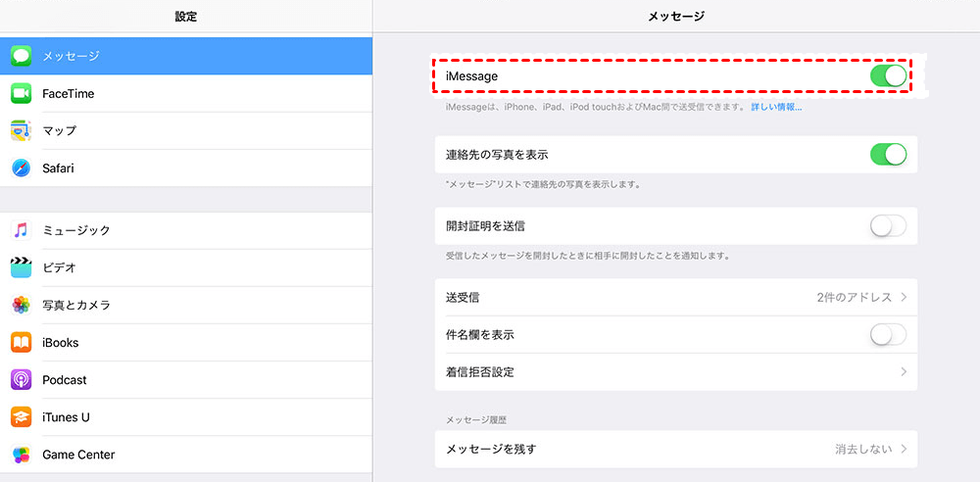The height and width of the screenshot is (482, 980).
Task: Select iTunes U in settings sidebar
Action: pyautogui.click(x=67, y=417)
